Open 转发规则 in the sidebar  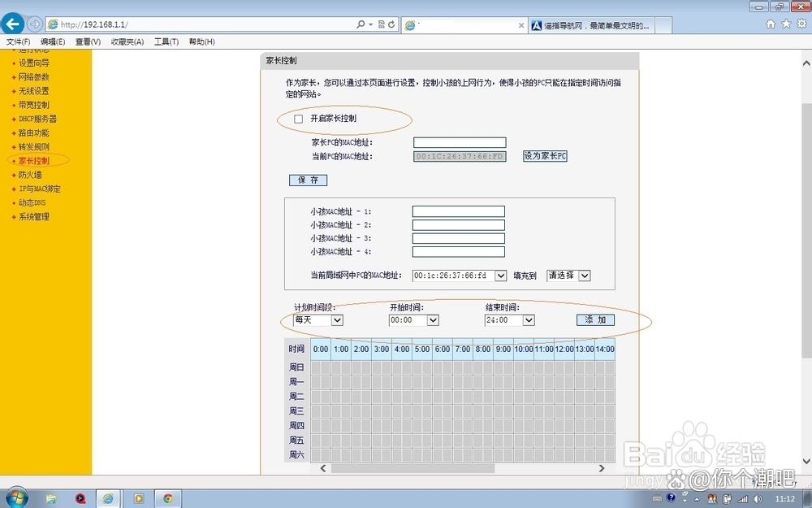[33, 146]
